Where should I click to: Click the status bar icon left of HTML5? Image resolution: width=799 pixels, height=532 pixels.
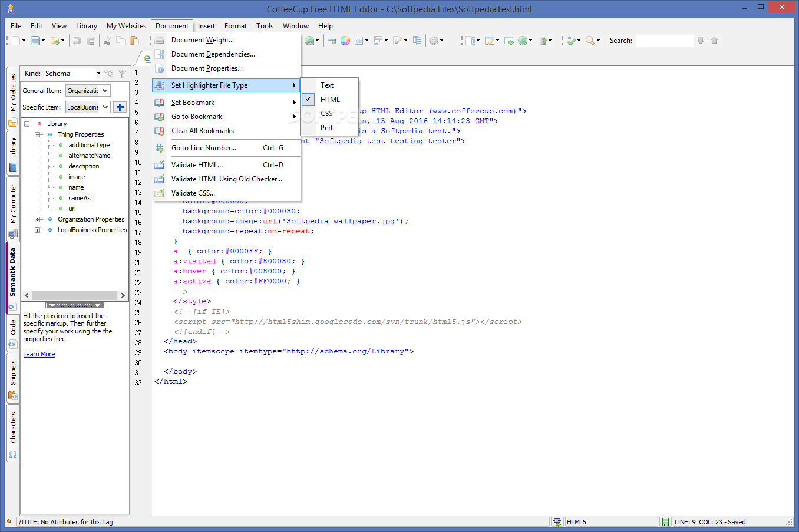click(x=557, y=522)
